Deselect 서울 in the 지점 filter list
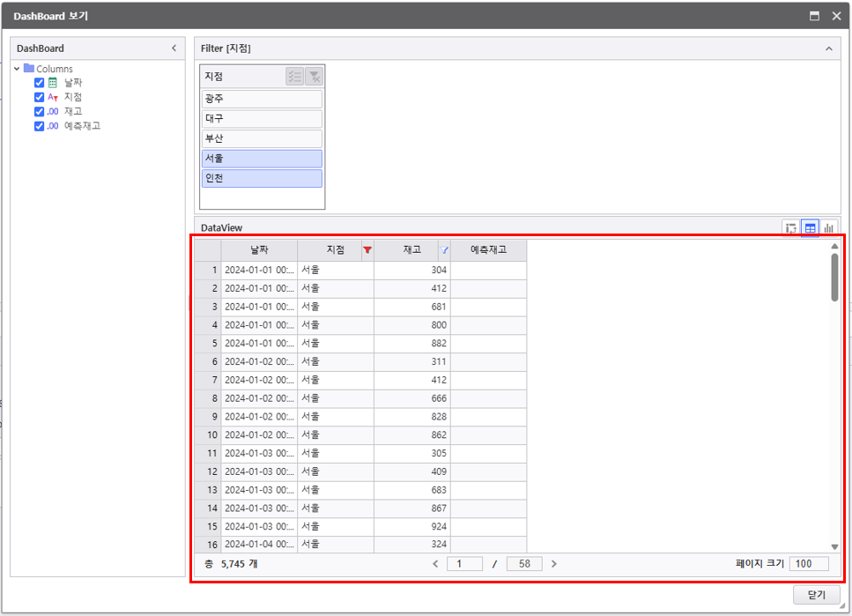852x616 pixels. coord(262,159)
